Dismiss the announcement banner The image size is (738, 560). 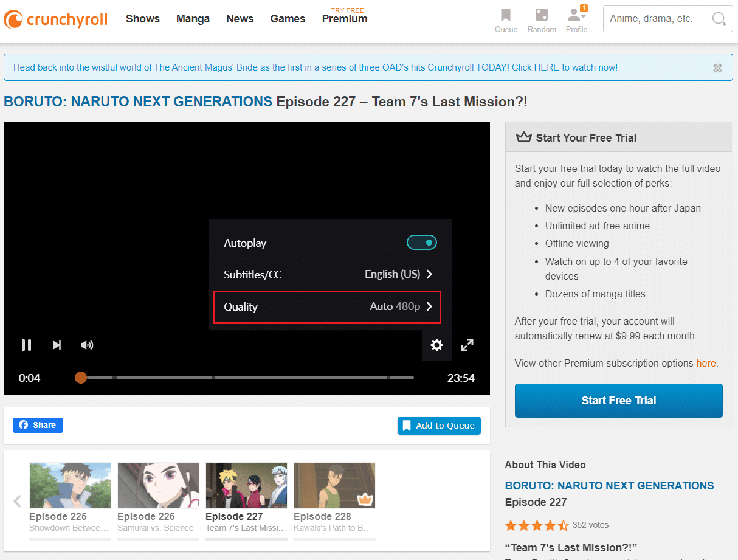(x=717, y=68)
